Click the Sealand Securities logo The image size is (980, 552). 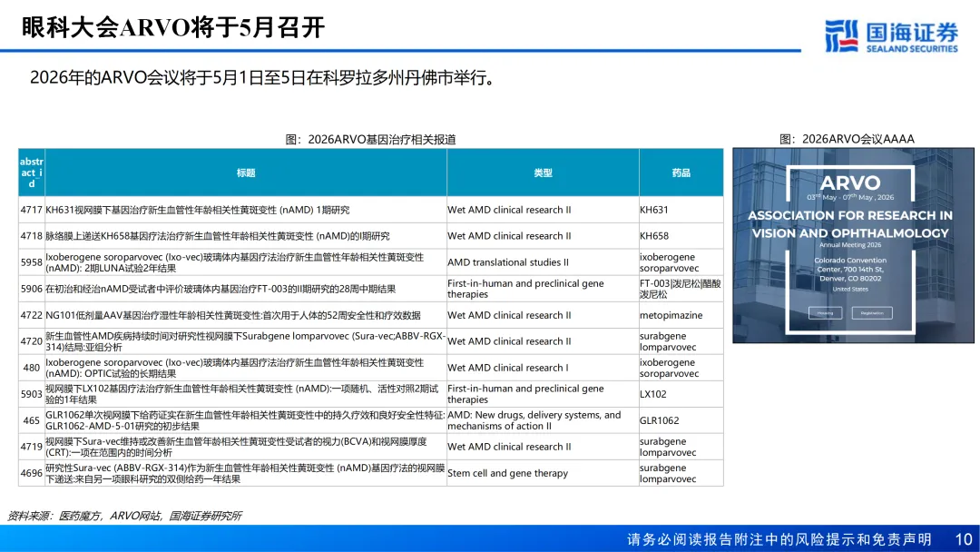click(891, 36)
